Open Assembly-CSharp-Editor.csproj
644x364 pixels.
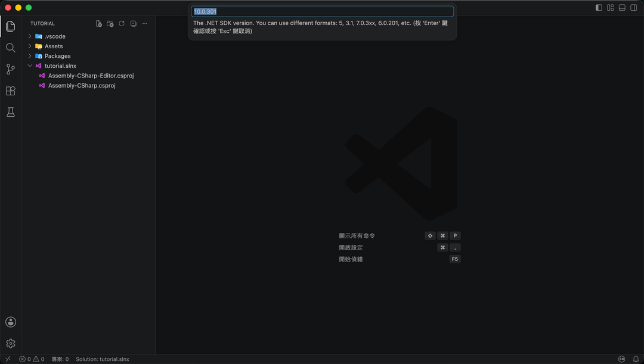(91, 76)
